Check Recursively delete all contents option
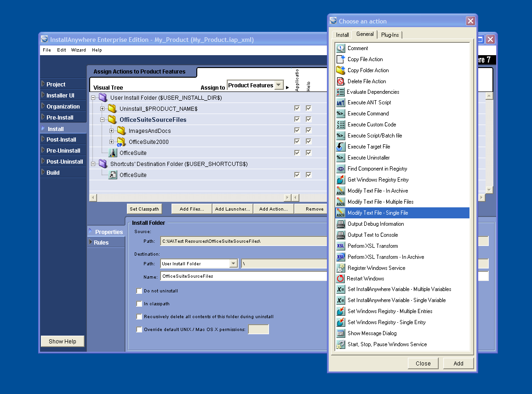The image size is (532, 394). pyautogui.click(x=139, y=317)
